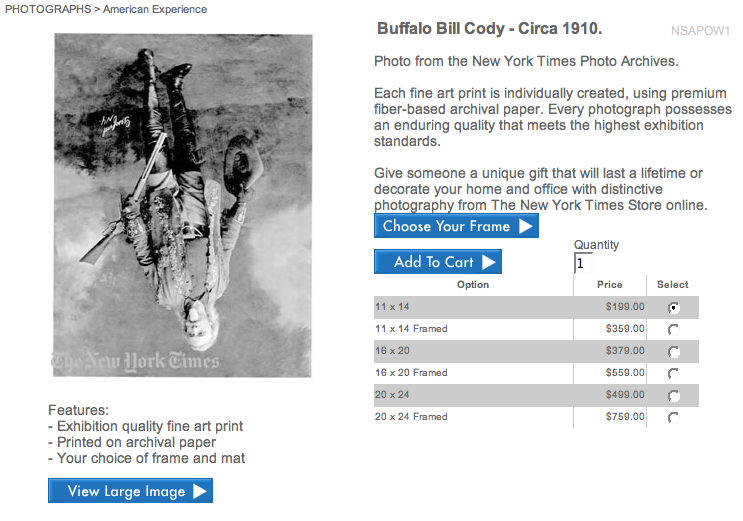Pick the 20 x 24 radio option
This screenshot has width=743, height=521.
tap(673, 395)
